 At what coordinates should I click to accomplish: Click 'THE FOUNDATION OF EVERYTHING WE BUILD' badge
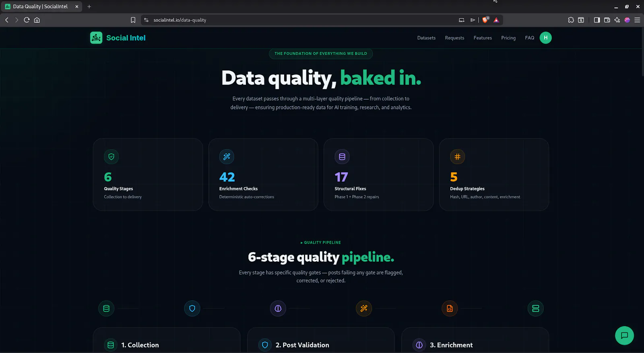(321, 53)
